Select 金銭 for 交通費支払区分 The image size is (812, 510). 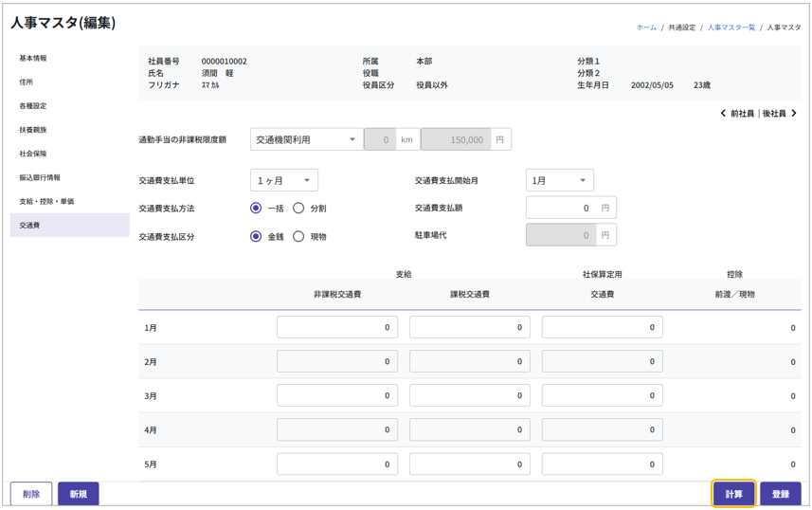coord(256,236)
